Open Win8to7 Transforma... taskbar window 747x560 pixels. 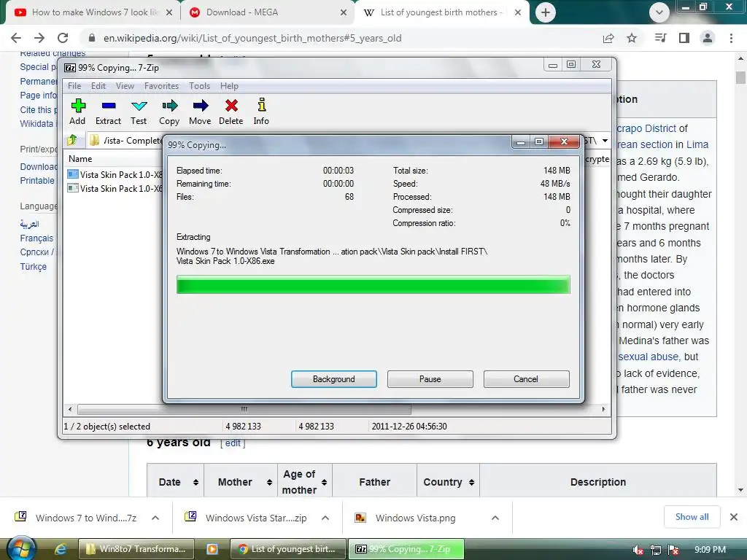pos(136,549)
